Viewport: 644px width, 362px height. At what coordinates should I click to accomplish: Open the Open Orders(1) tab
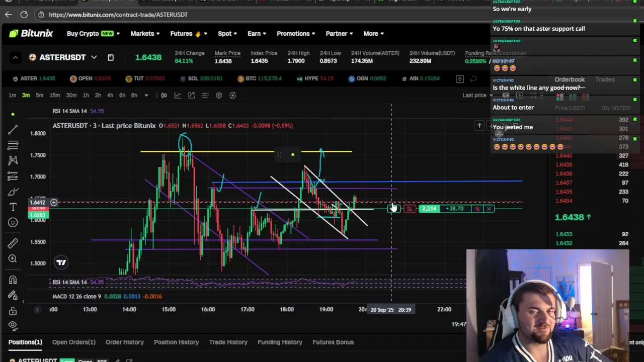tap(73, 342)
